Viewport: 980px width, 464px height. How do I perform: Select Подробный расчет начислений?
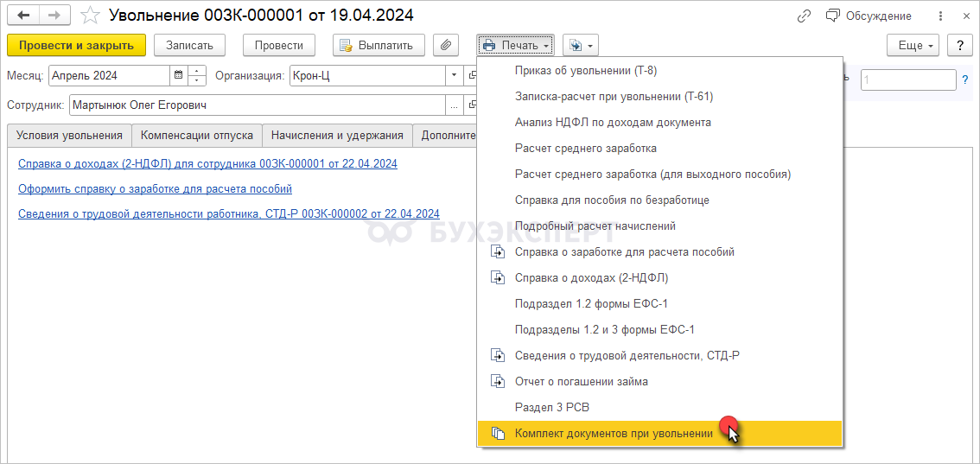pyautogui.click(x=660, y=226)
